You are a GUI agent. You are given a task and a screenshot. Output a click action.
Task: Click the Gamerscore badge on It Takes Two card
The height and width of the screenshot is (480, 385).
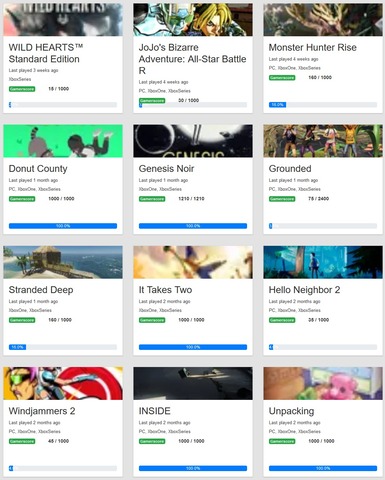[152, 320]
